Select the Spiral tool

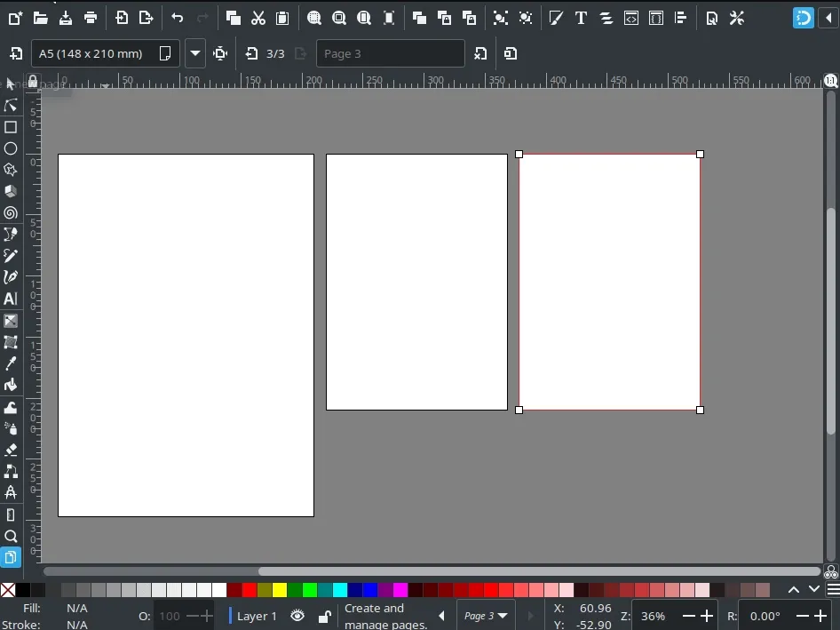[x=11, y=212]
